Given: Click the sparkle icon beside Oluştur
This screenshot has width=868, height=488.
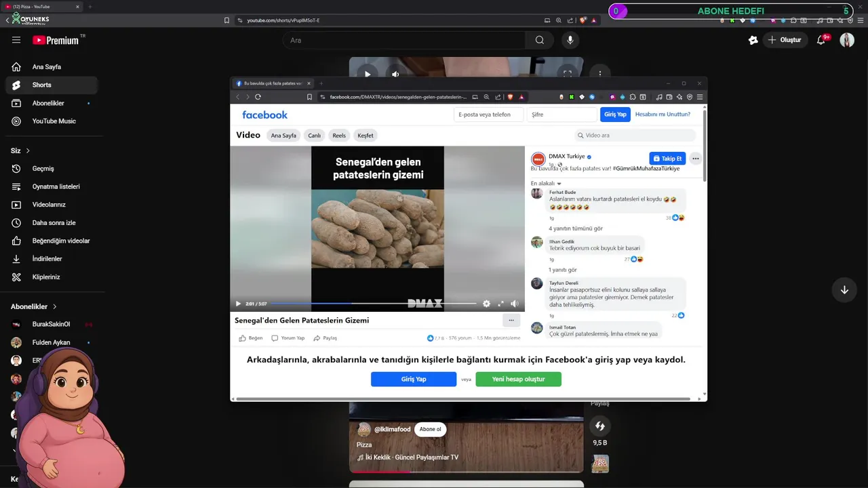Looking at the screenshot, I should pos(753,40).
